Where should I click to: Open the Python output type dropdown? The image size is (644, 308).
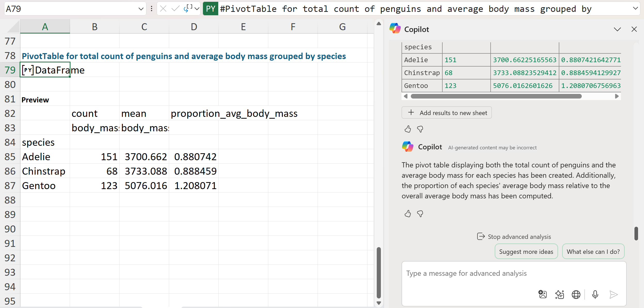[x=197, y=9]
